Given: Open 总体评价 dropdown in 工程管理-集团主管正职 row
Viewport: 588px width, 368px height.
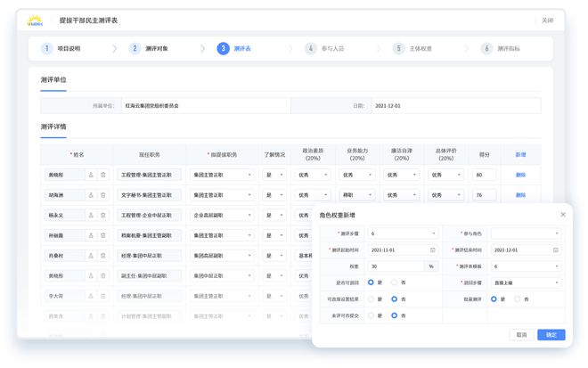Looking at the screenshot, I should (445, 175).
